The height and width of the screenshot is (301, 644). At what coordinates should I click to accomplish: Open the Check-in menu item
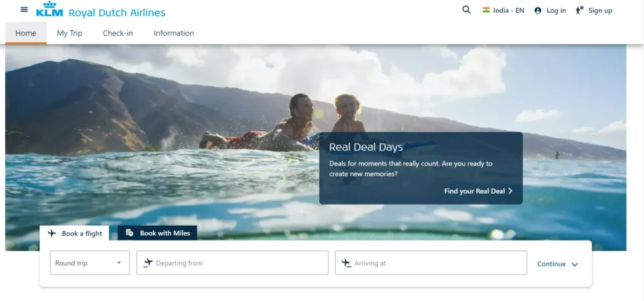(118, 33)
